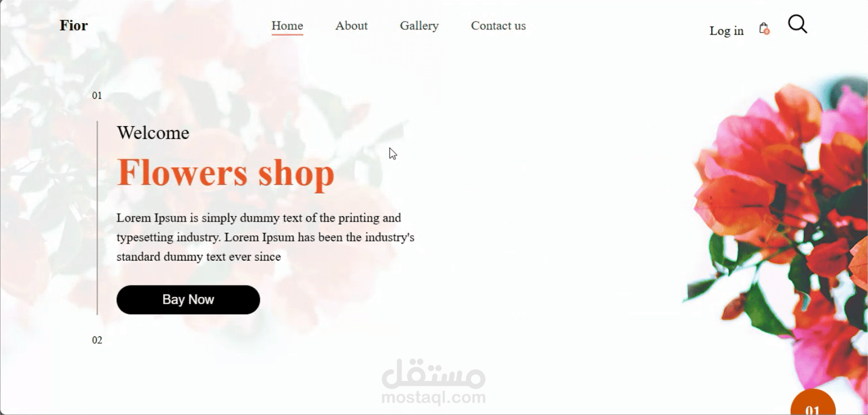
Task: Click the mostaql.com watermark text
Action: coord(433,397)
